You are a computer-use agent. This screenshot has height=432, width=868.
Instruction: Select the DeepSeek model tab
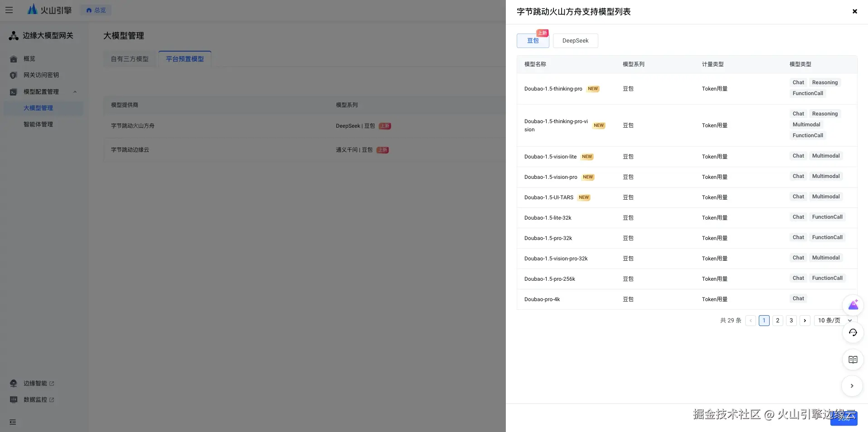coord(576,41)
